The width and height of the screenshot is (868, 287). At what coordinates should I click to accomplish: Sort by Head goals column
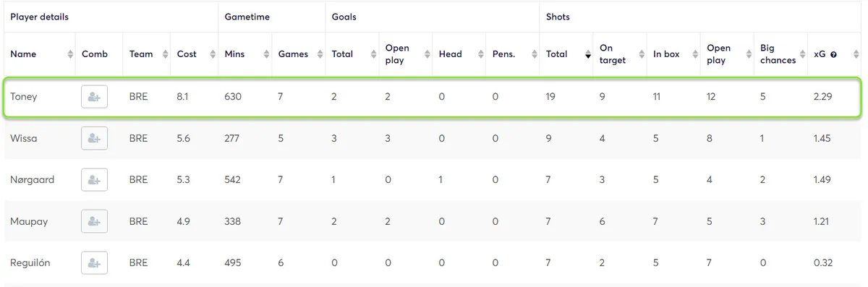[459, 54]
